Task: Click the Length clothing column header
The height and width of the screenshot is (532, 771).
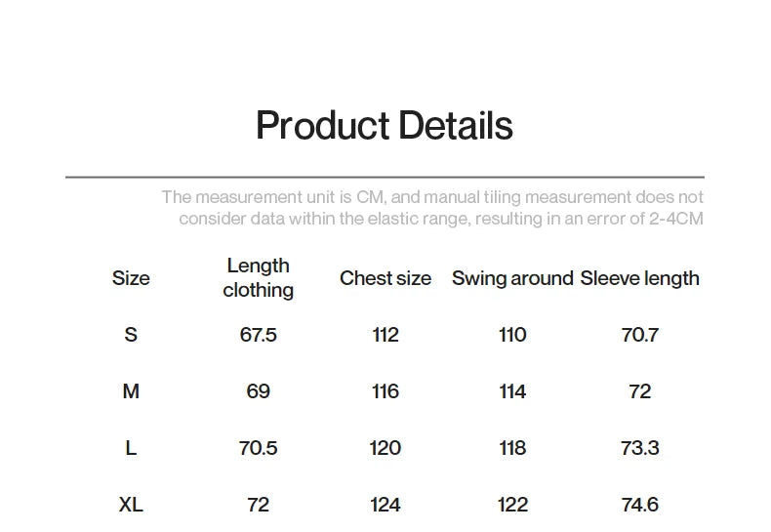Action: point(258,278)
